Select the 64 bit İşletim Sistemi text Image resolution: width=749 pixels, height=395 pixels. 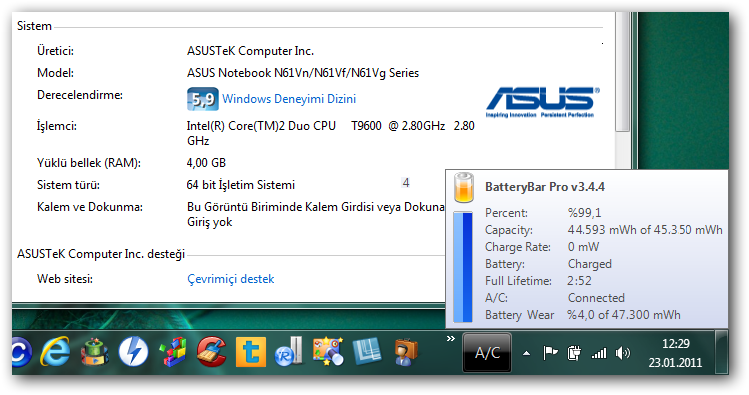coord(241,185)
